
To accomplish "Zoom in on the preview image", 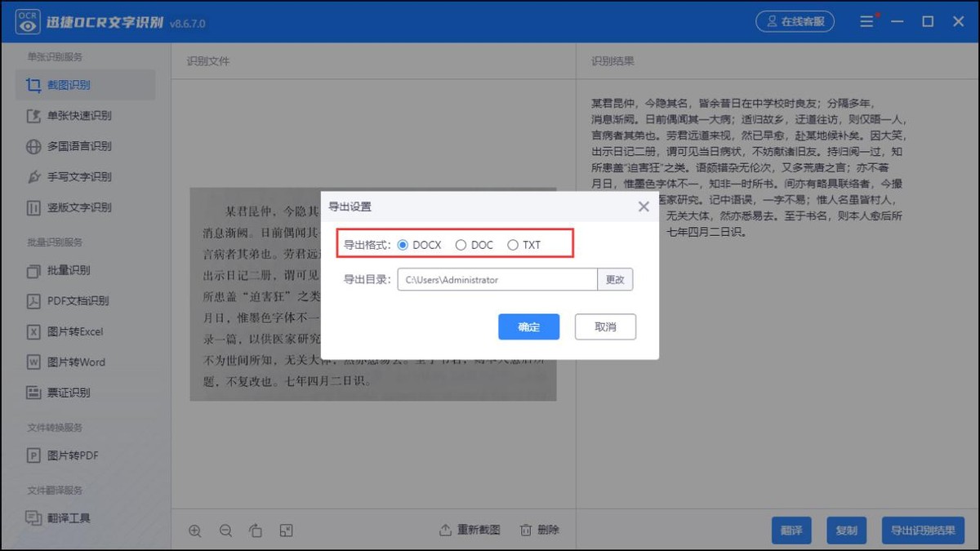I will (x=195, y=530).
